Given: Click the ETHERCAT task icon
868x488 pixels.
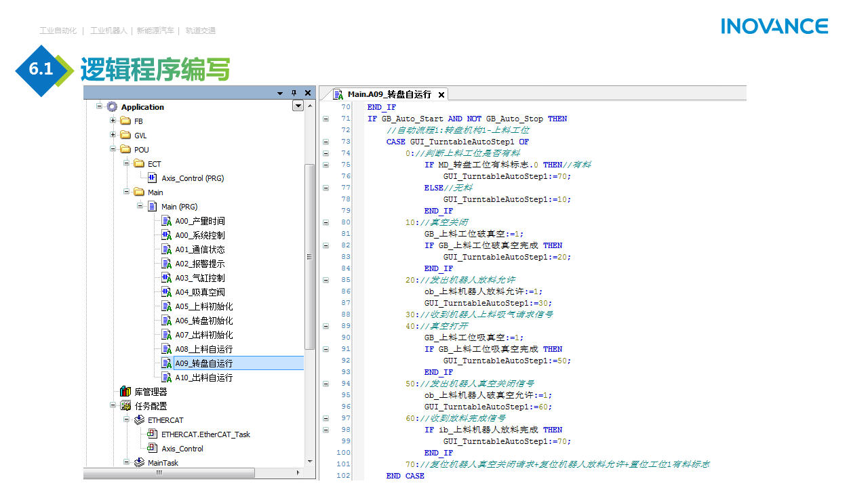Looking at the screenshot, I should (x=139, y=420).
